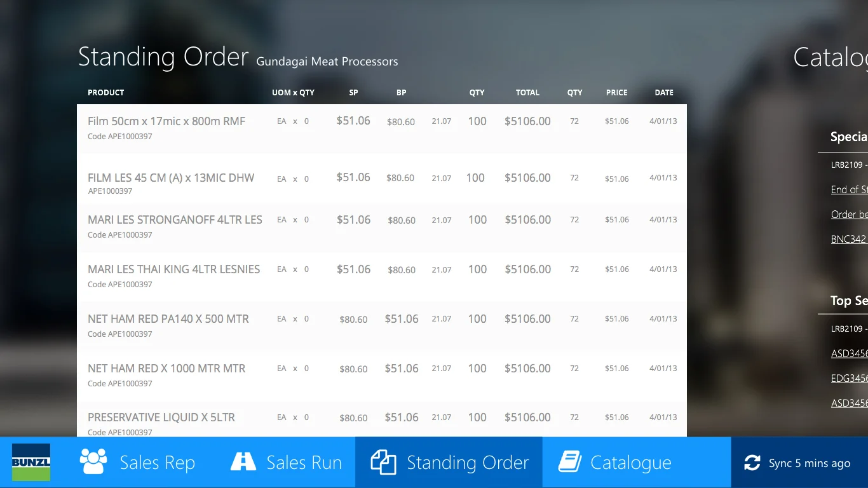Click Sync 5 mins ago label
This screenshot has width=868, height=488.
[x=810, y=463]
